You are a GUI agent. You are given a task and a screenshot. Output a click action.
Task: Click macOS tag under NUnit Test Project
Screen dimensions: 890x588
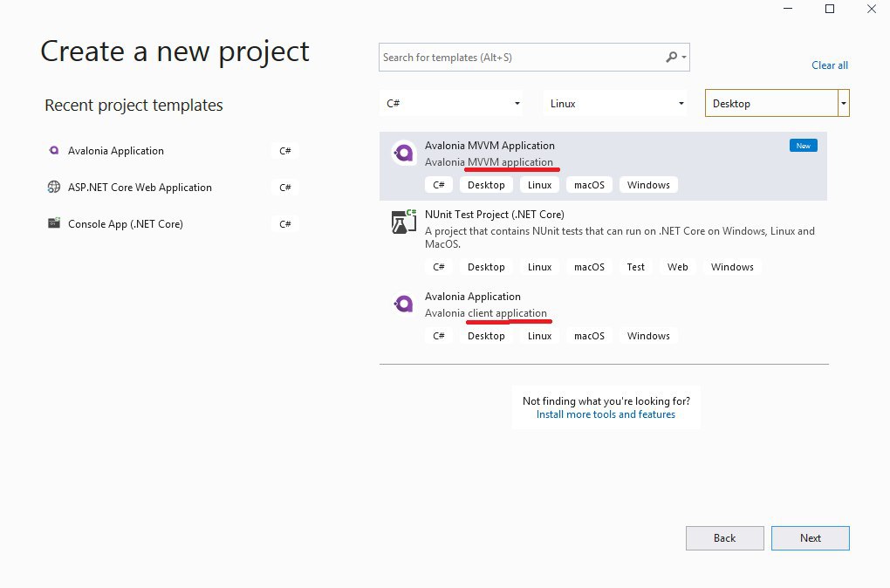click(589, 267)
